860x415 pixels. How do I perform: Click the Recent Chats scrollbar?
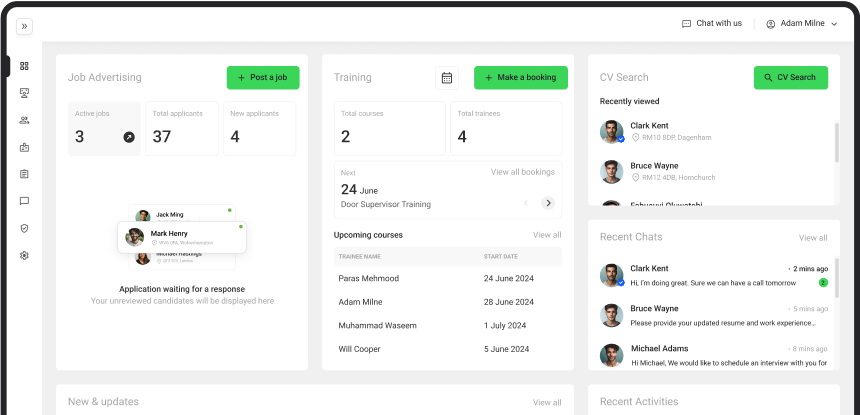click(836, 277)
